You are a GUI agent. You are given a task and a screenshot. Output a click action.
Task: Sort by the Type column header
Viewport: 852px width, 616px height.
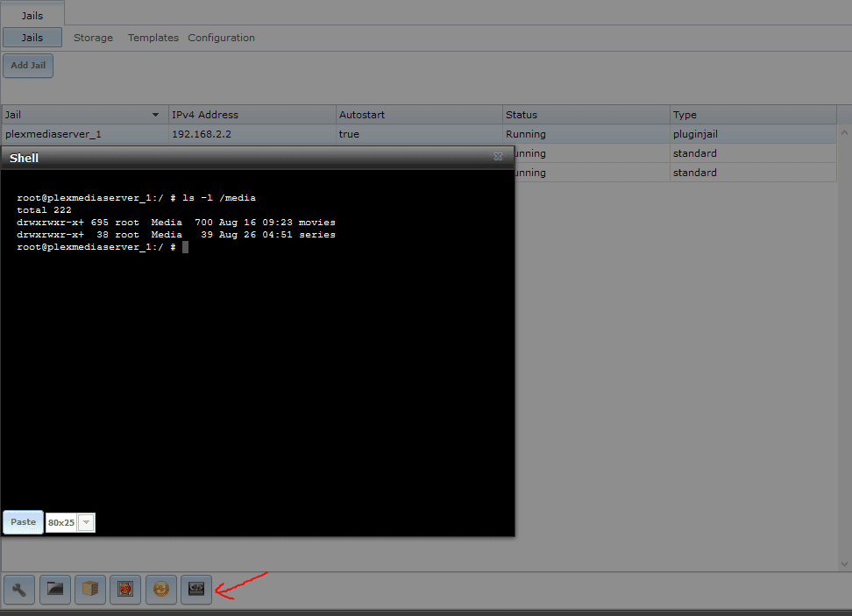(x=753, y=115)
